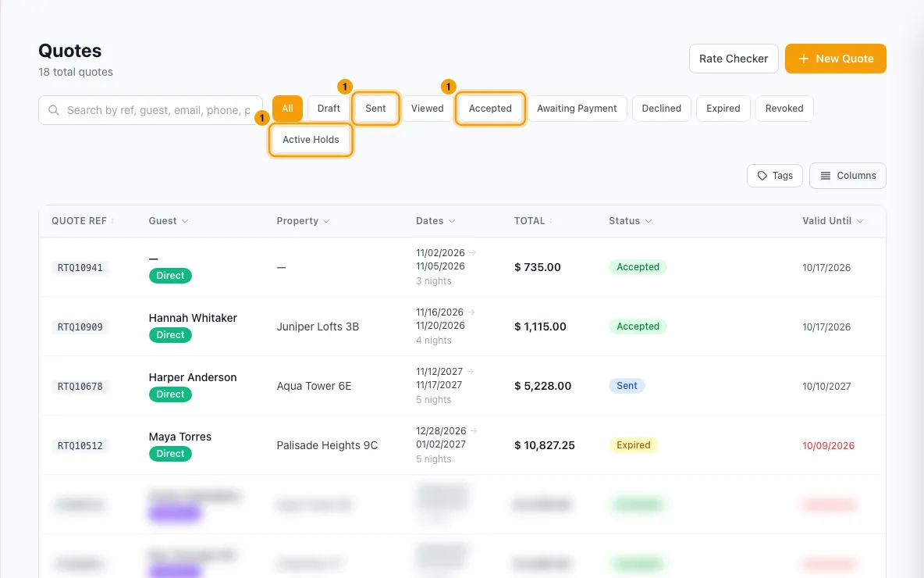924x578 pixels.
Task: Select the All filter tab
Action: [287, 109]
